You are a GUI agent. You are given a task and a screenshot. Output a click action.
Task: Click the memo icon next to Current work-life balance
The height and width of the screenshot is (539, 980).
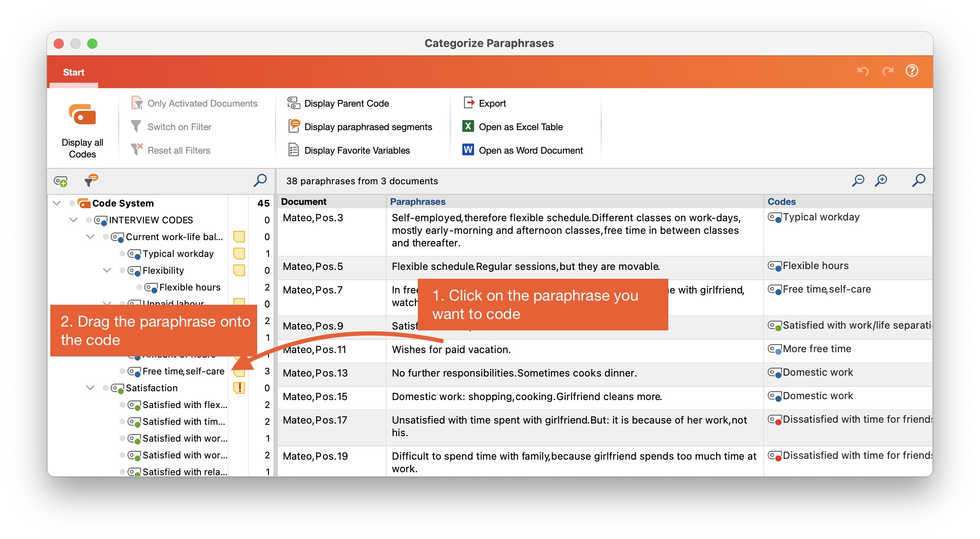coord(239,237)
